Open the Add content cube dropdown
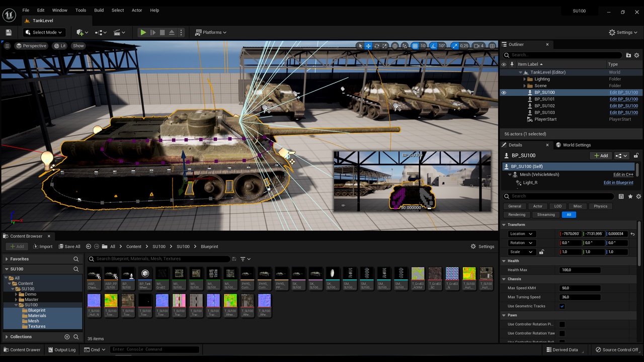Screen dimensions: 644x362 (x=82, y=32)
